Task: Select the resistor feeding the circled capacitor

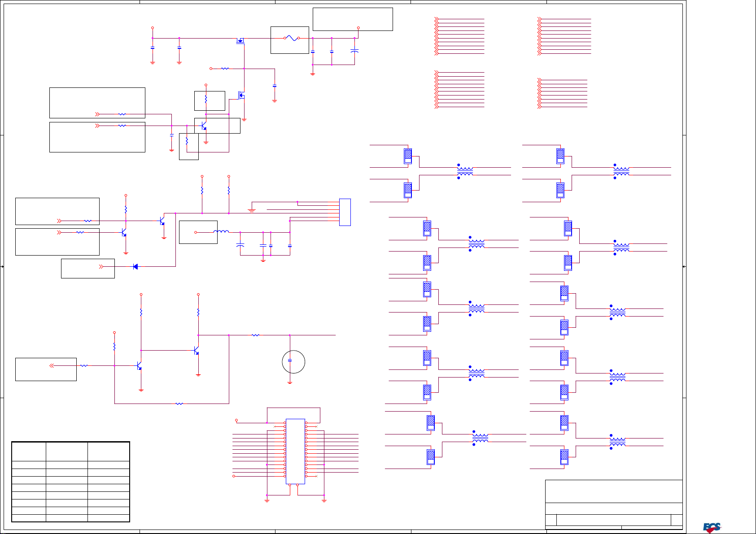Action: 255,335
